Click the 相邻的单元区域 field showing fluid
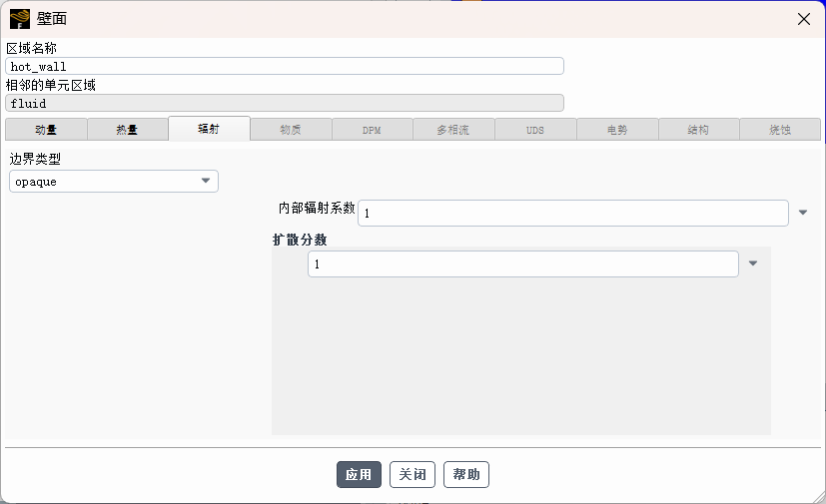 pos(285,103)
